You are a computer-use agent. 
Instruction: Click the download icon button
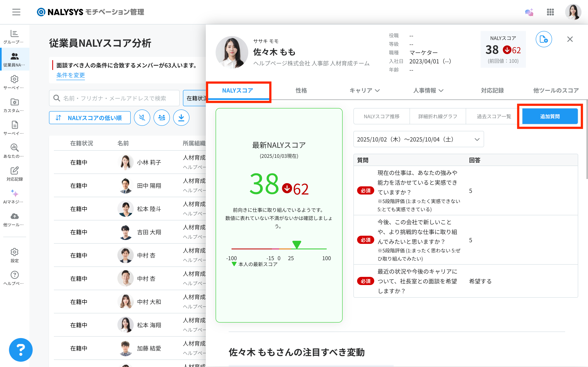[x=181, y=118]
